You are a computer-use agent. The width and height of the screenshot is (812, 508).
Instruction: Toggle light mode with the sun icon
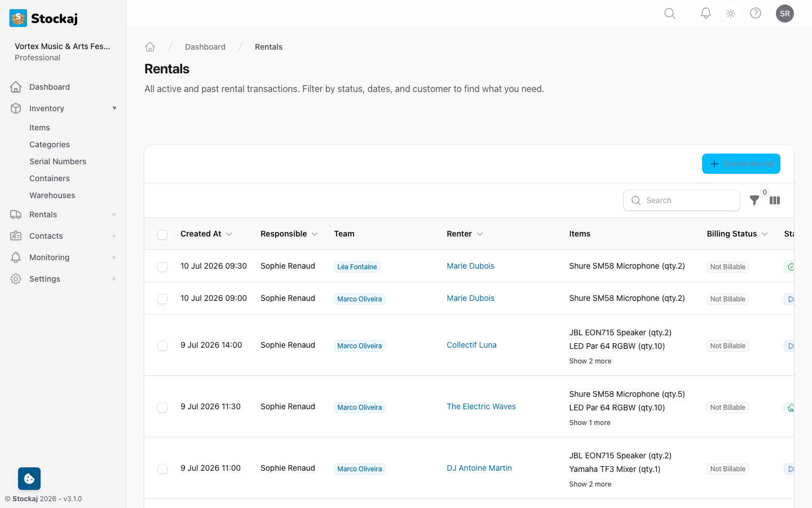point(730,13)
